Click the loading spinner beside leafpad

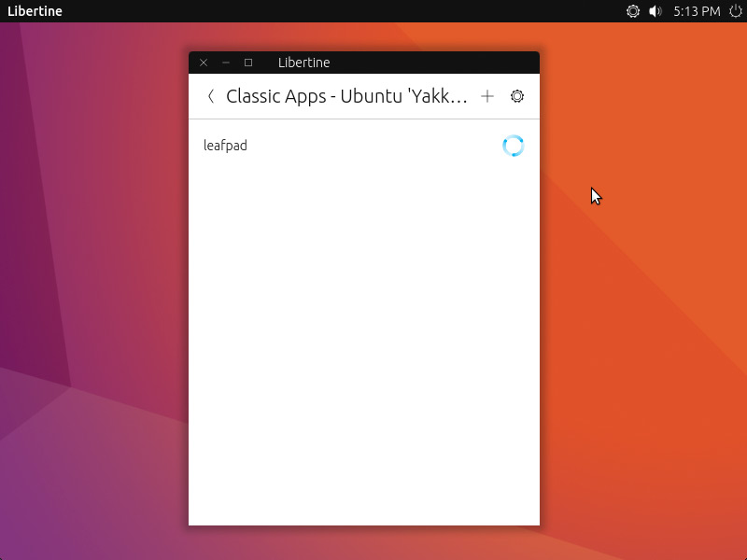click(513, 146)
